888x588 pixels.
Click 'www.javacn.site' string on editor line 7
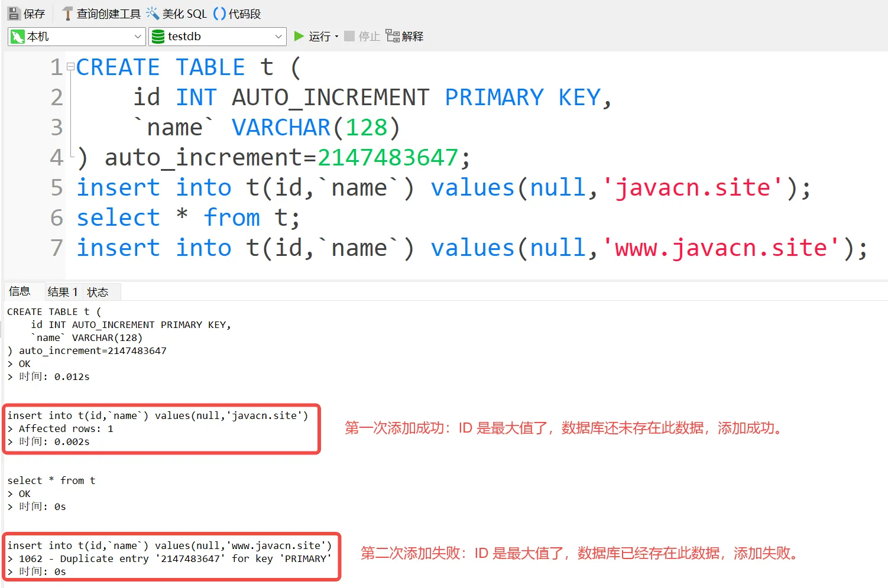click(721, 248)
